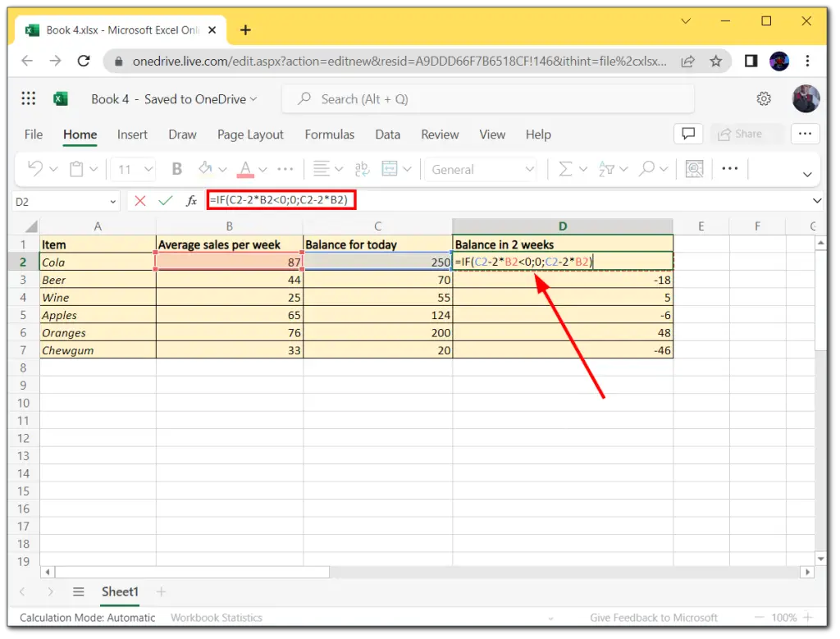Open the Number Format dropdown showing General
The height and width of the screenshot is (639, 840).
(480, 169)
